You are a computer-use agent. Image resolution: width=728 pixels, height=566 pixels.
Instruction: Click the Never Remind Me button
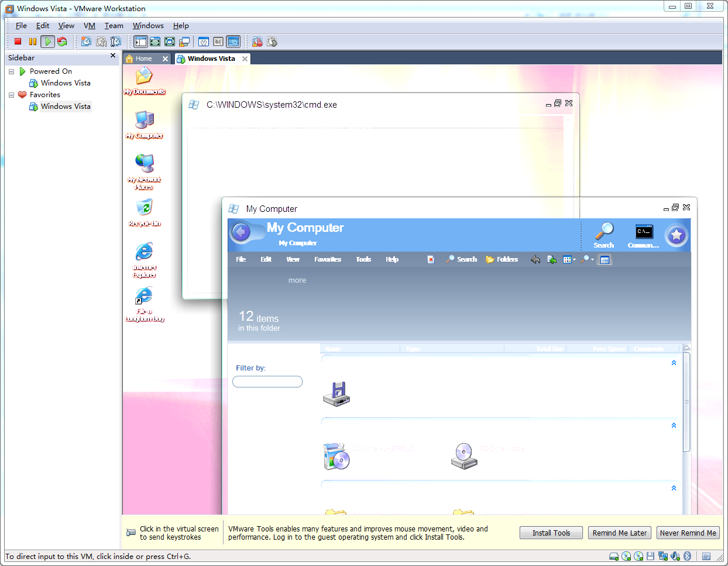tap(688, 533)
